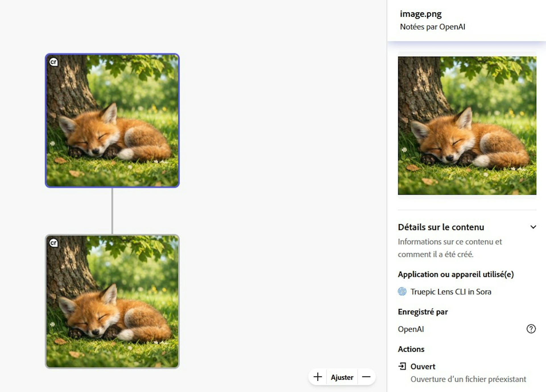Click the image.png file title
Viewport: 546px width, 392px height.
click(x=421, y=14)
